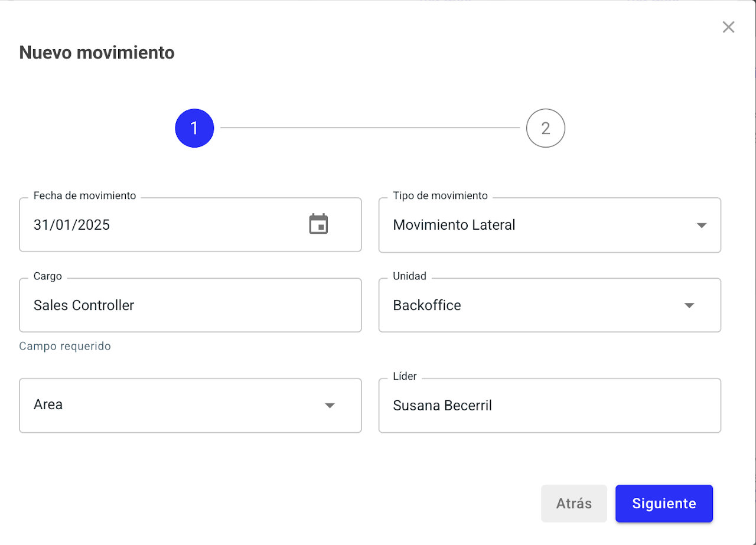The image size is (756, 545).
Task: Click the Fecha de movimiento label
Action: coord(84,195)
